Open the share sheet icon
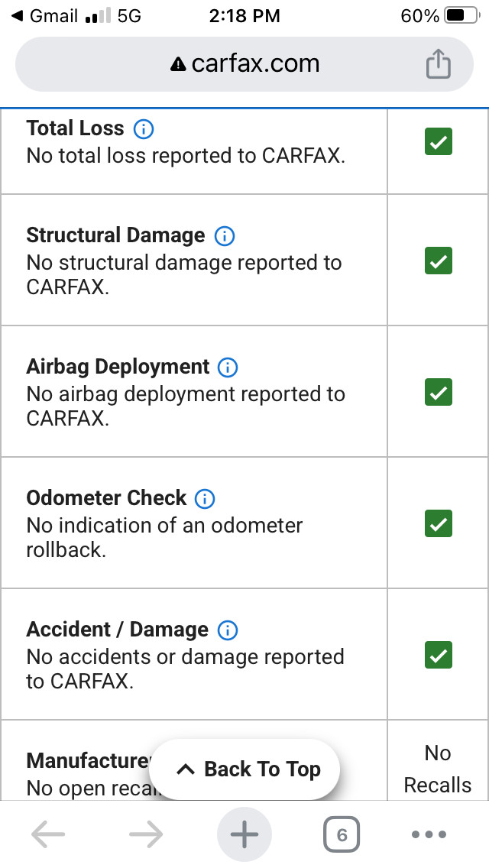The height and width of the screenshot is (868, 489). [x=438, y=63]
